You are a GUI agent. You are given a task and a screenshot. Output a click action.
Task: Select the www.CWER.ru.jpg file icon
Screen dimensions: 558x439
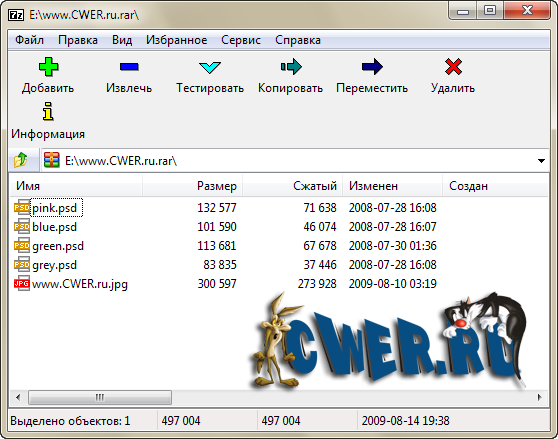[x=22, y=284]
